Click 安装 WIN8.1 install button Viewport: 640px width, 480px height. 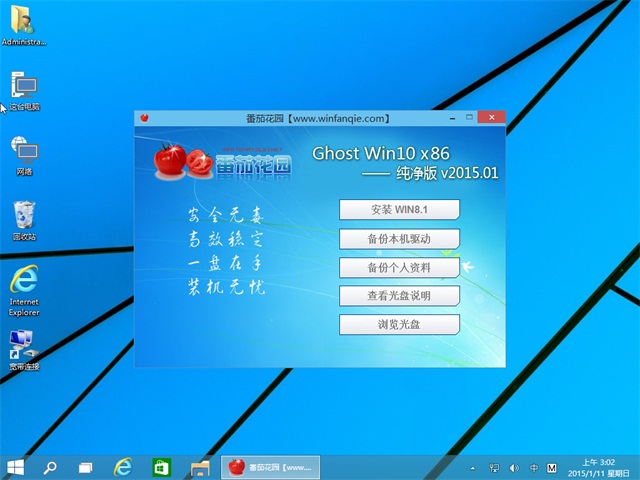point(399,209)
